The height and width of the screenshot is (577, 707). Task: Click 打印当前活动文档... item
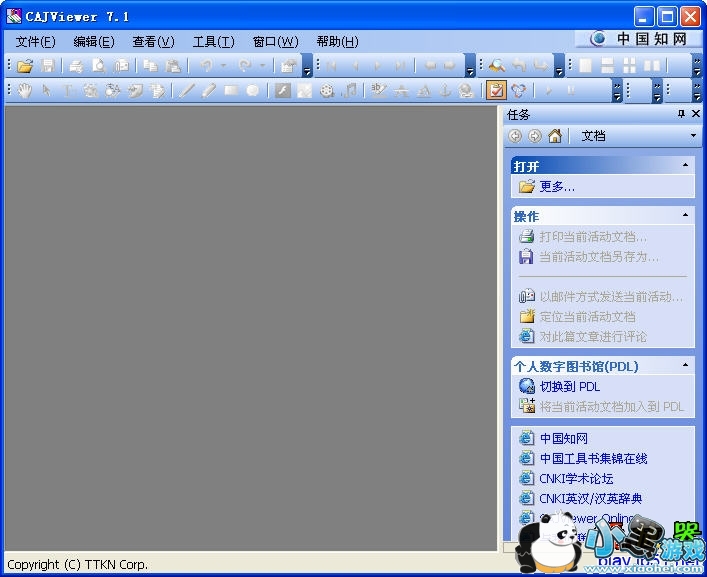(593, 237)
